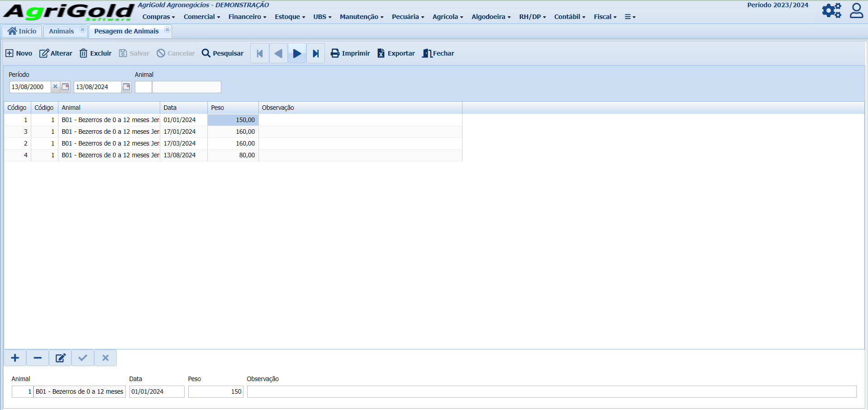Image resolution: width=868 pixels, height=410 pixels.
Task: Open the Comercial menu
Action: 202,17
